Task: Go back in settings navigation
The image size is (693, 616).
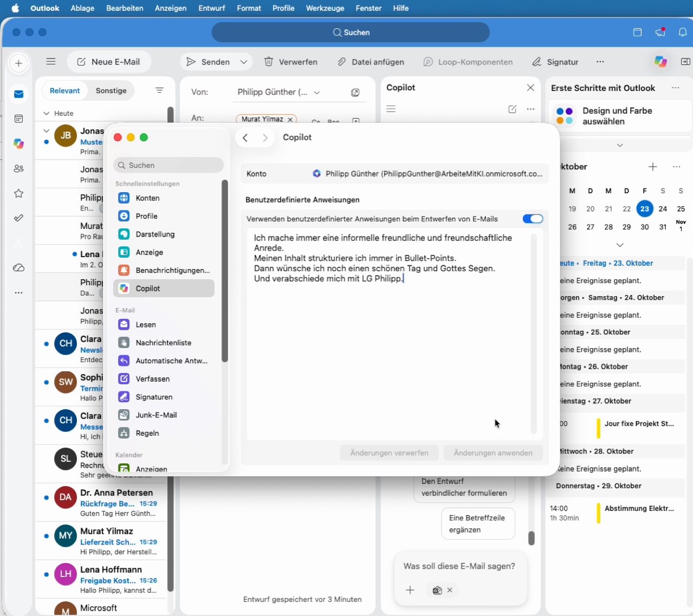Action: click(245, 137)
